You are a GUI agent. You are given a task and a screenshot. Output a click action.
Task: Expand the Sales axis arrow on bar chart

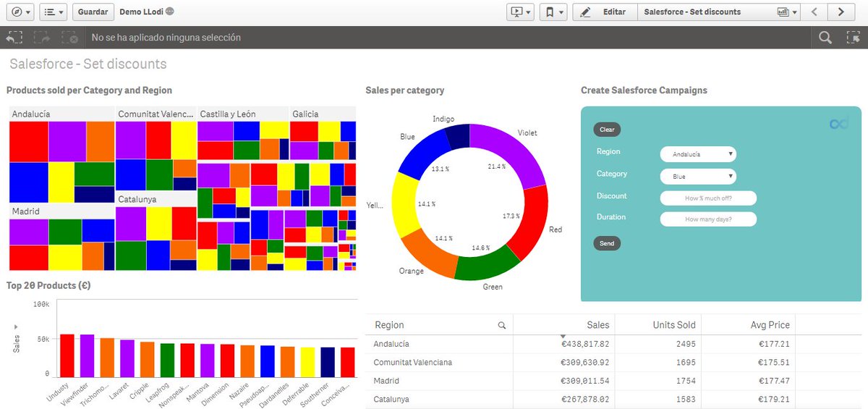[x=15, y=327]
